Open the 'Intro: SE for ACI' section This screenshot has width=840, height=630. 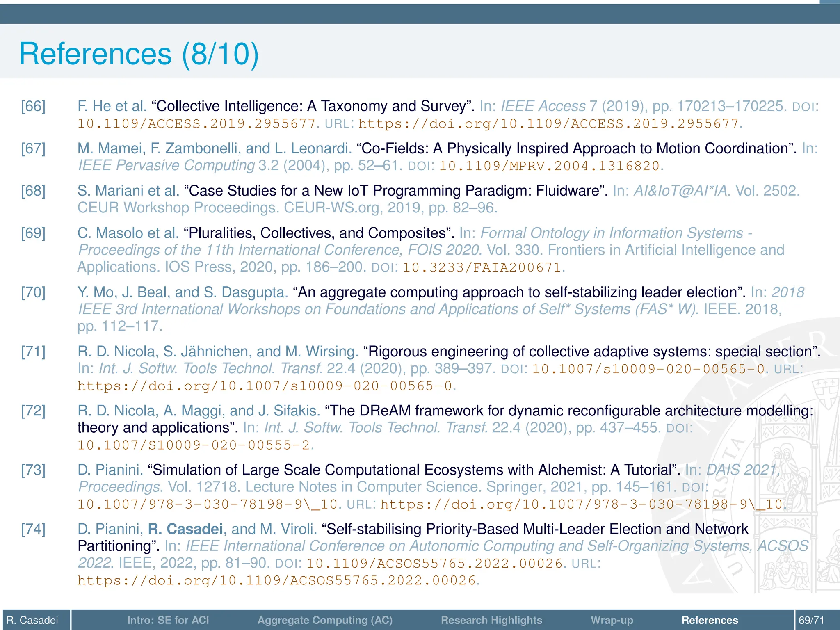(x=168, y=620)
